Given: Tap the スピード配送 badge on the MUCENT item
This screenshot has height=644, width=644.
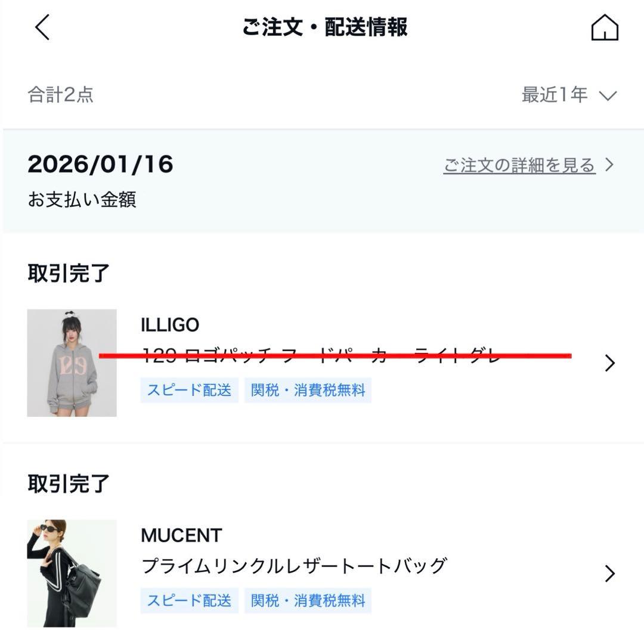Looking at the screenshot, I should [x=189, y=600].
